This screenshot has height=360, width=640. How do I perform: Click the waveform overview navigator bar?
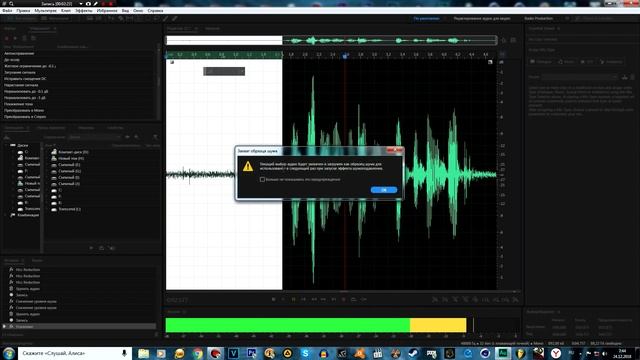331,40
